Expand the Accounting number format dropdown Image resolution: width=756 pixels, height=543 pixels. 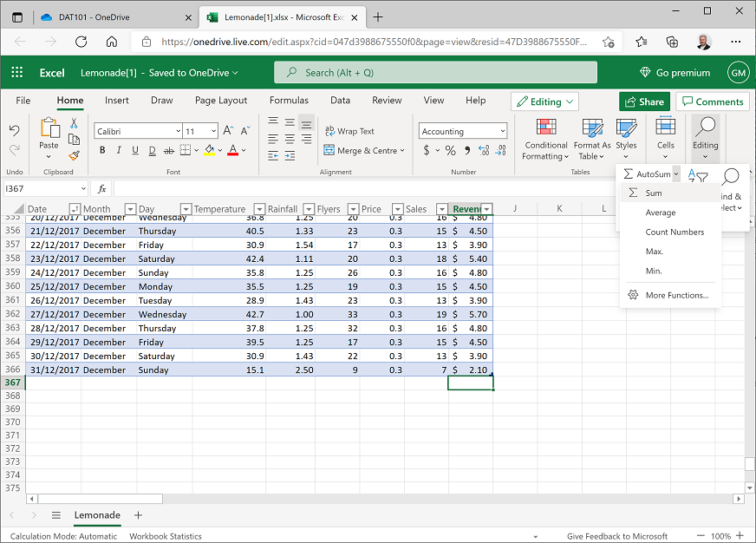(503, 132)
